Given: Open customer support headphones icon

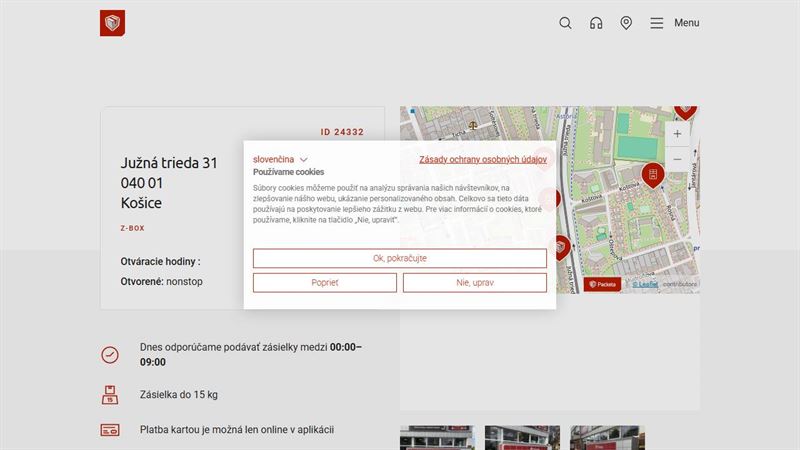Looking at the screenshot, I should [x=596, y=23].
